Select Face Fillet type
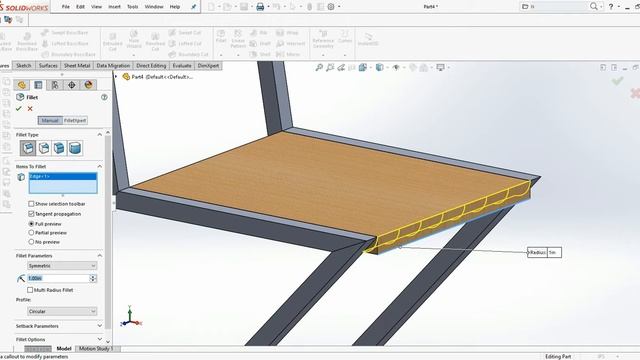 (59, 148)
